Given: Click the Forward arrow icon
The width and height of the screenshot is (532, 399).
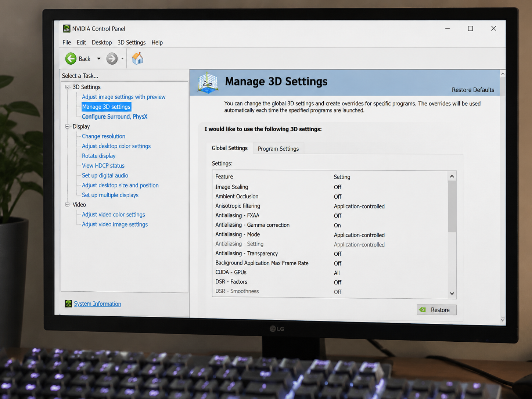Looking at the screenshot, I should click(112, 58).
